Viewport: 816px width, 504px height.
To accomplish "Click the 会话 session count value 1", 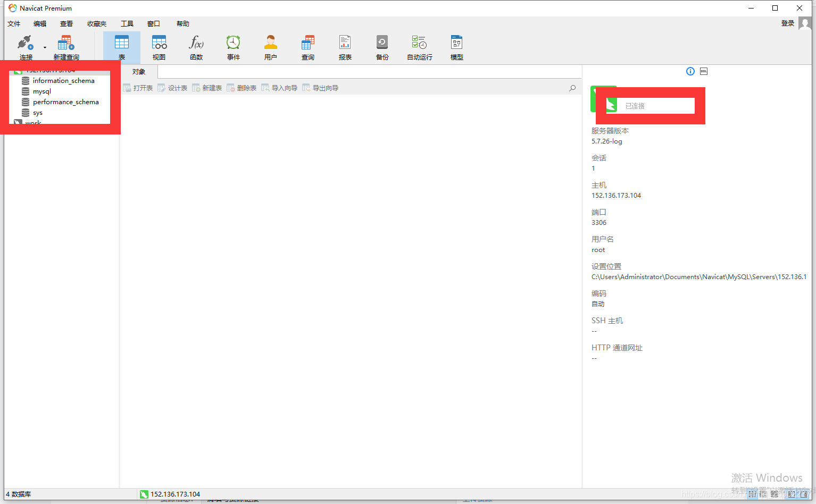I will coord(593,169).
